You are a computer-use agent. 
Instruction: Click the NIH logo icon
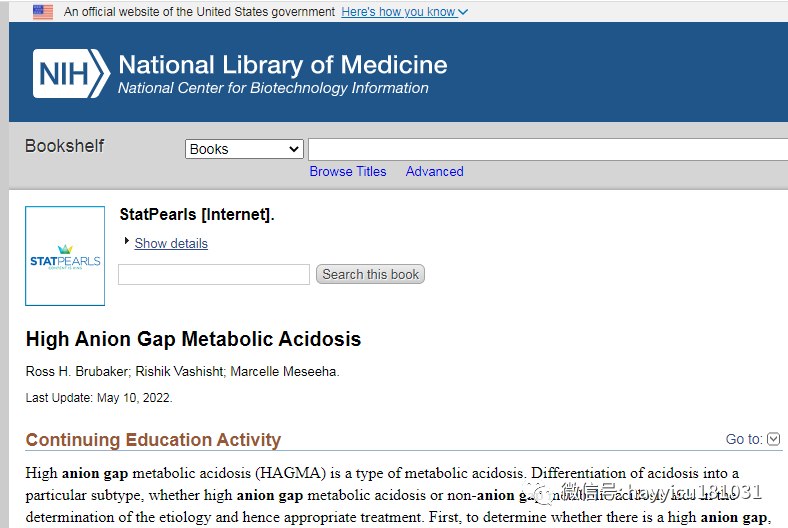(x=71, y=73)
